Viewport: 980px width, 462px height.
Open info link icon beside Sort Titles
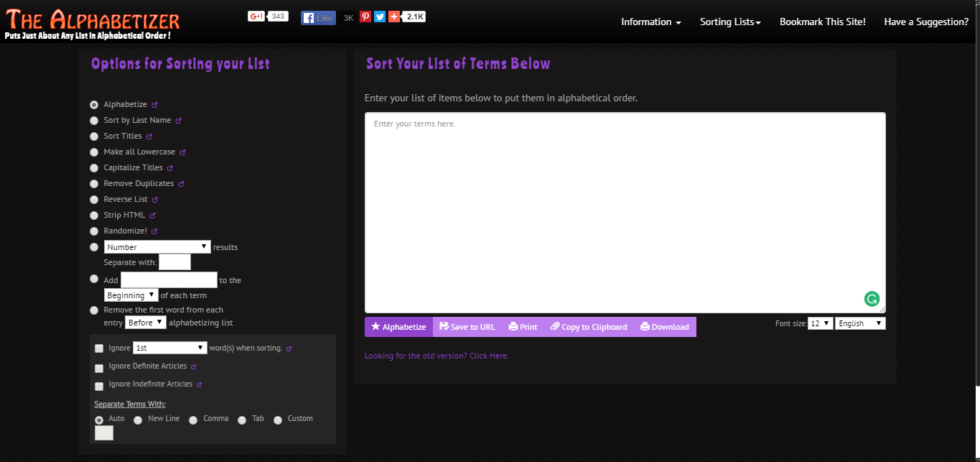(x=149, y=137)
